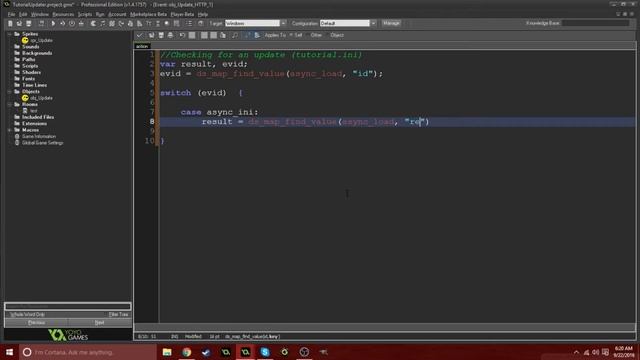The image size is (640, 360).
Task: Click the Create Font toolbar icon
Action: click(149, 23)
